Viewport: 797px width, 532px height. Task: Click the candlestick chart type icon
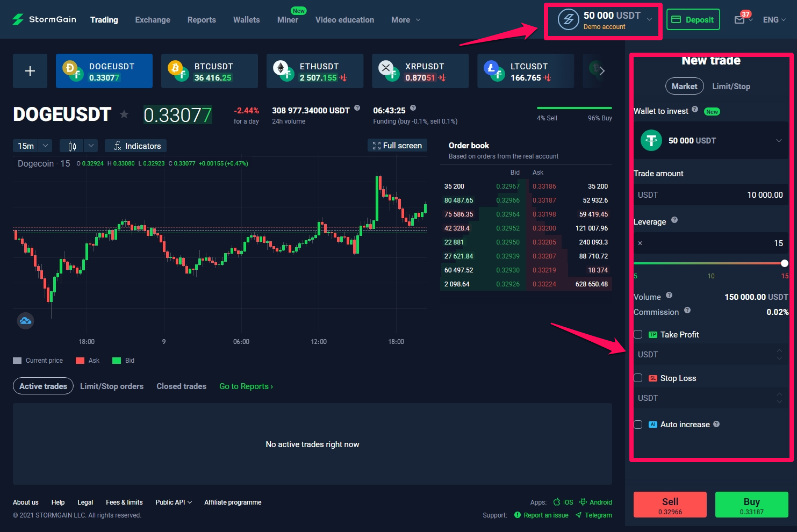[x=72, y=146]
